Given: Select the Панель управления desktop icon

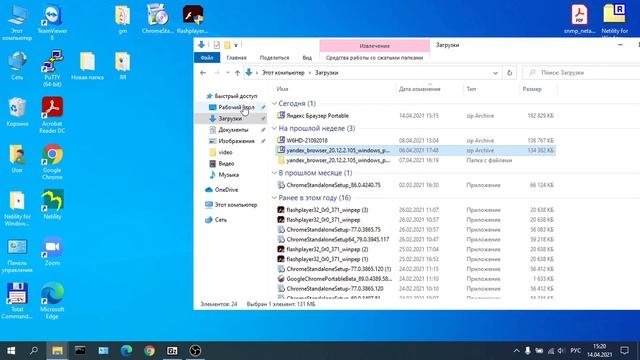Looking at the screenshot, I should pyautogui.click(x=17, y=255).
